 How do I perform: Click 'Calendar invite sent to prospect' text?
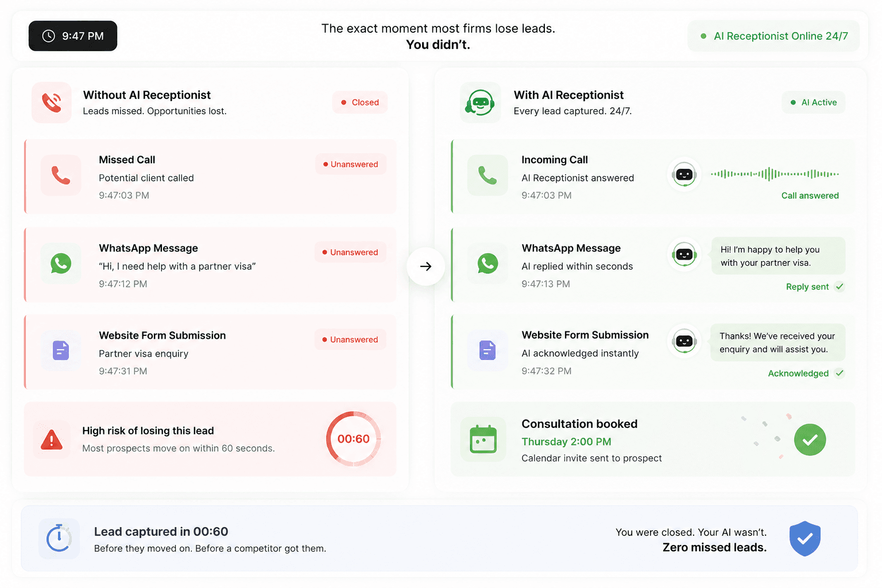591,458
